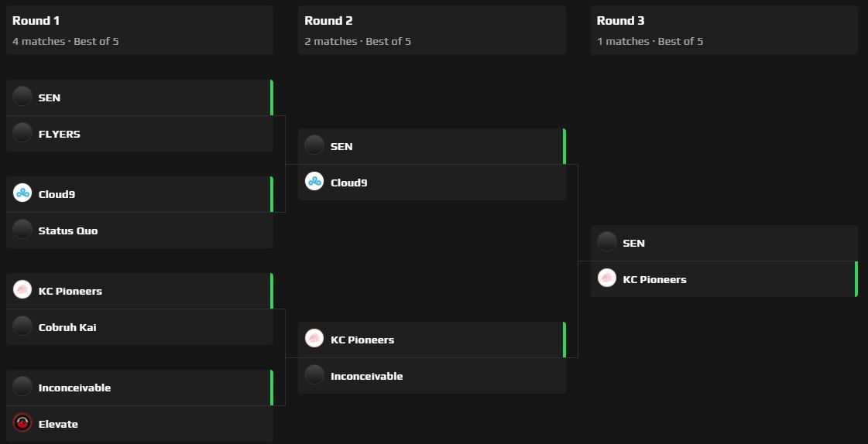Select the Round 2 header
The width and height of the screenshot is (868, 444).
tap(328, 21)
